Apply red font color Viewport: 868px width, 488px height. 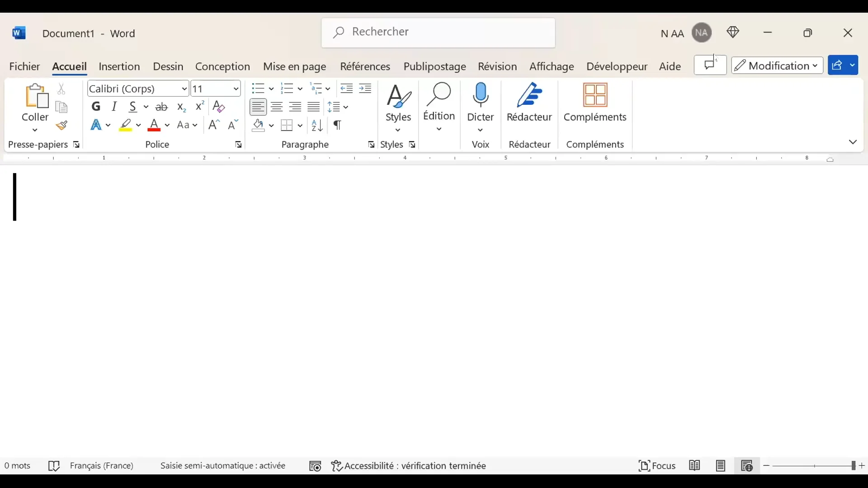click(x=155, y=126)
